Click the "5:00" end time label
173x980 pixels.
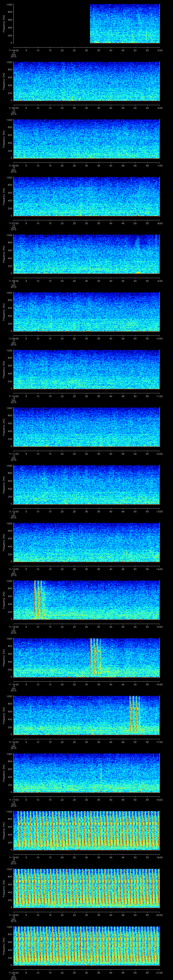coord(160,50)
